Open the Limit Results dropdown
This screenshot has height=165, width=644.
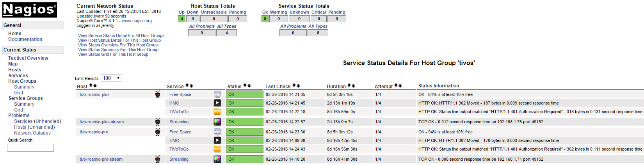pos(111,78)
